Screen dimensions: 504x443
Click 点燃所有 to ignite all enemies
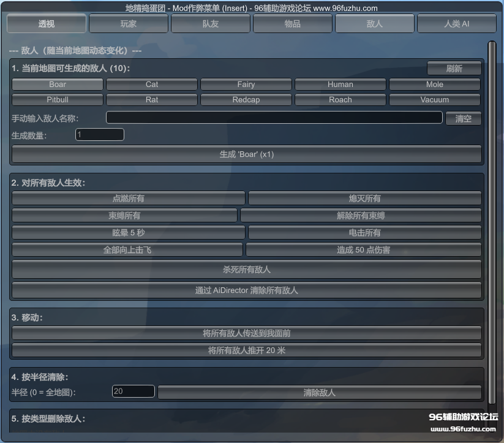(129, 198)
